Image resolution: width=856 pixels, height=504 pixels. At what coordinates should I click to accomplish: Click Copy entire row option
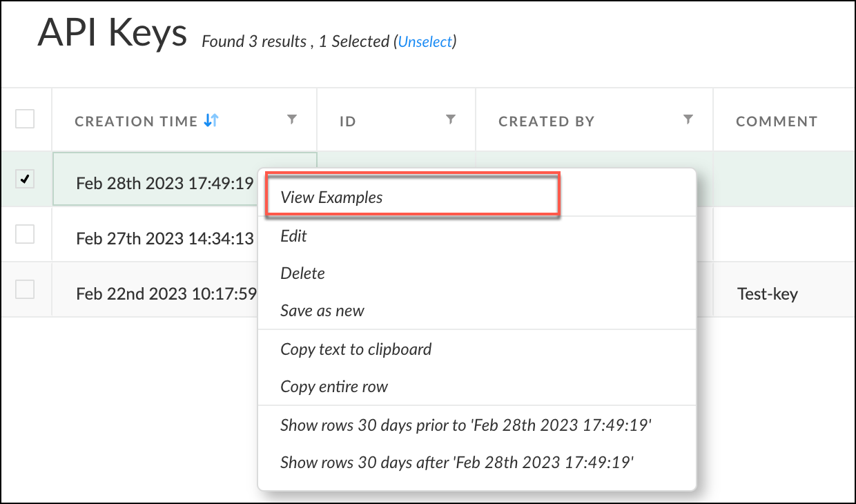pyautogui.click(x=334, y=387)
